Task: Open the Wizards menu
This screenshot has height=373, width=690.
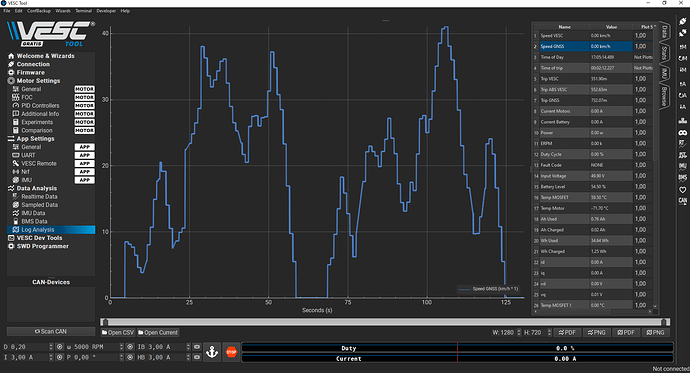Action: [x=63, y=11]
